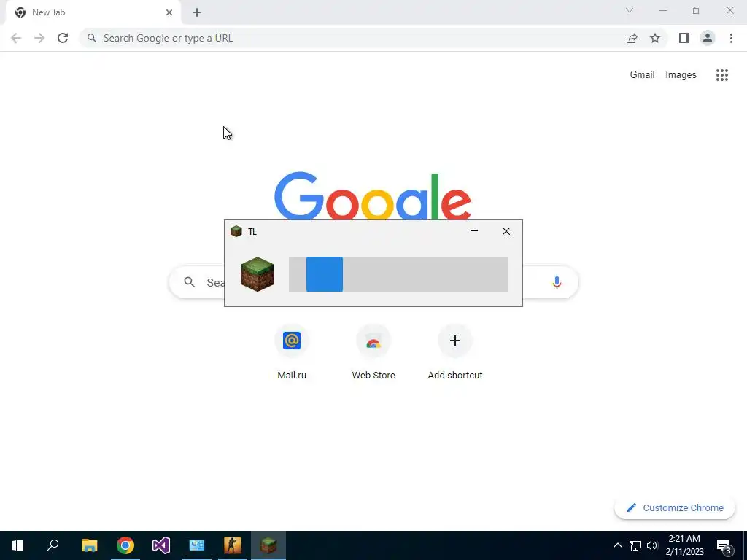Minimize the TL launcher window

(x=474, y=231)
